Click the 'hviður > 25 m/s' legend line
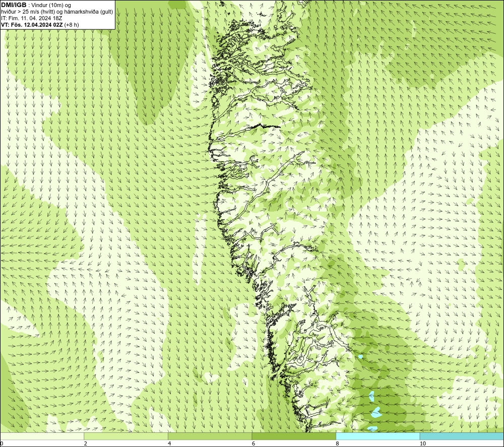The height and width of the screenshot is (447, 504). tap(57, 12)
